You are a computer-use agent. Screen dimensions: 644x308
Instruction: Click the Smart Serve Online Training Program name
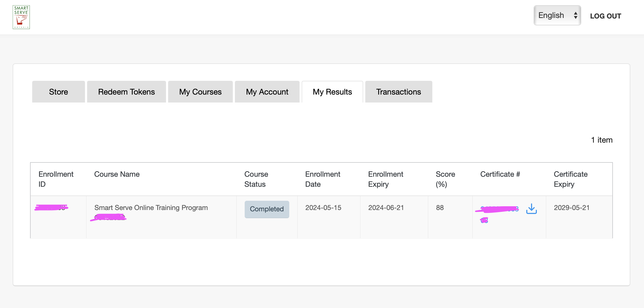[x=151, y=208]
